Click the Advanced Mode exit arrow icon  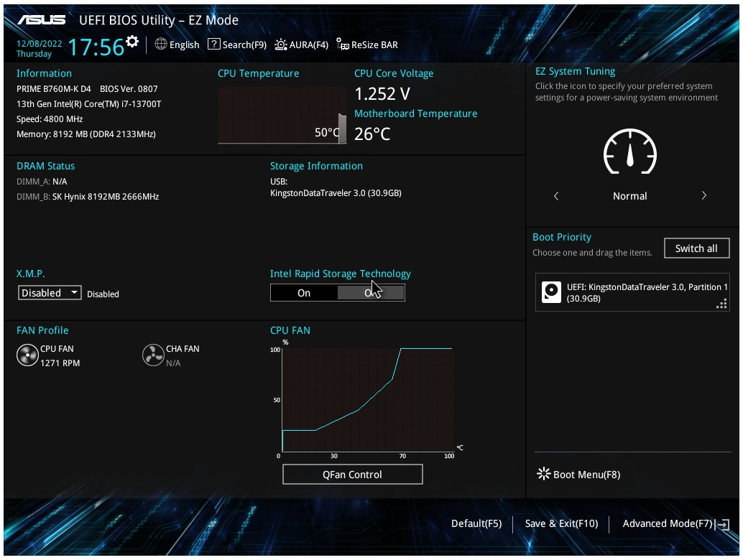pos(723,525)
